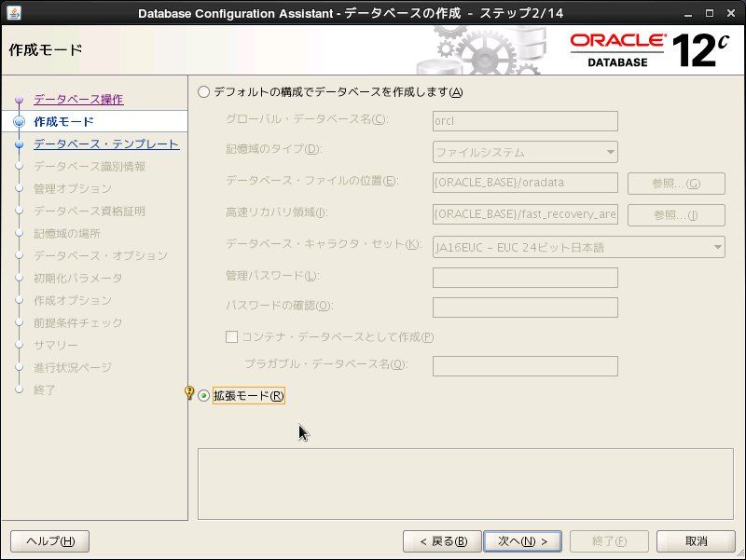Click the データベース資格証明 step label
Viewport: 746px width, 560px height.
(x=90, y=212)
